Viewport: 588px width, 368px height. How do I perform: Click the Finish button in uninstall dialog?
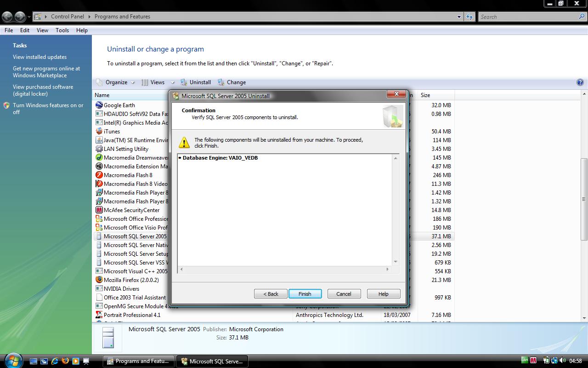305,294
